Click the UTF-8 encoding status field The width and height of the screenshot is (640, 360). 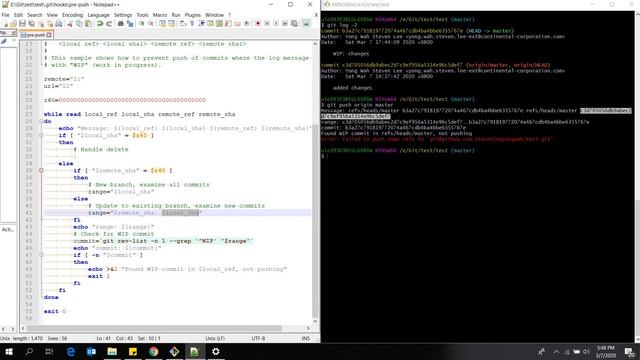[x=258, y=338]
